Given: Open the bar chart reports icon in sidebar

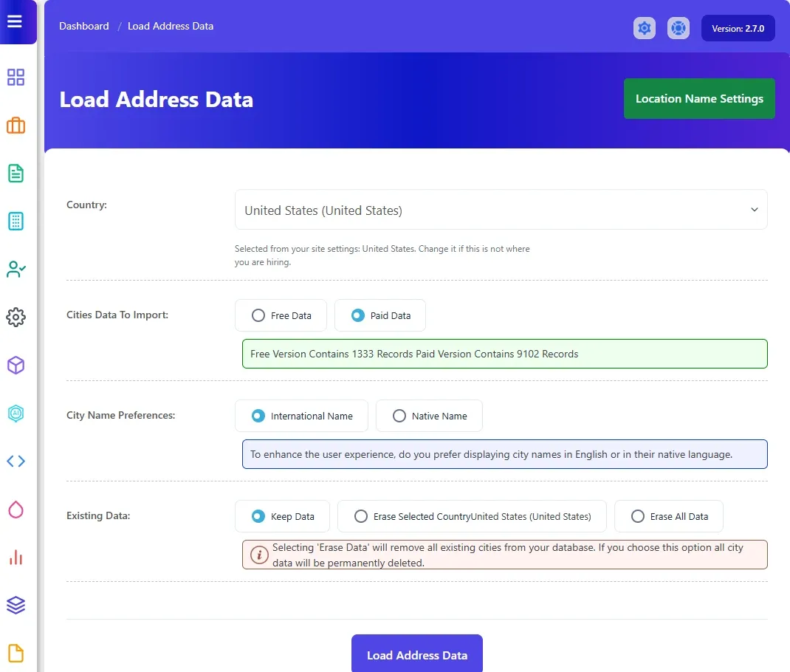Looking at the screenshot, I should tap(16, 557).
